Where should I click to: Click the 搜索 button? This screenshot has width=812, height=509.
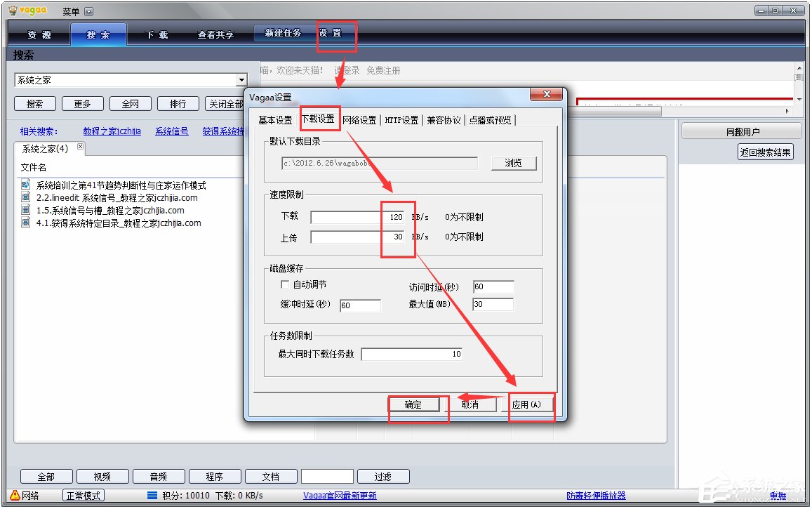(x=34, y=104)
